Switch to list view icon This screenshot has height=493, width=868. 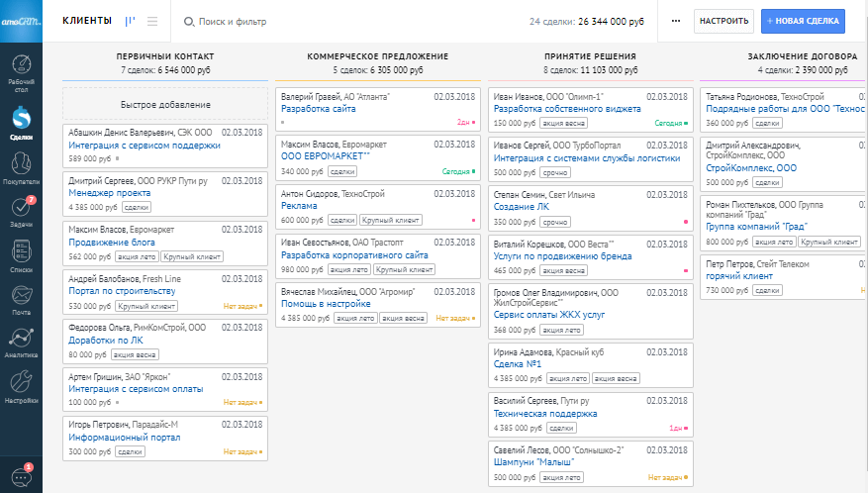click(x=152, y=21)
